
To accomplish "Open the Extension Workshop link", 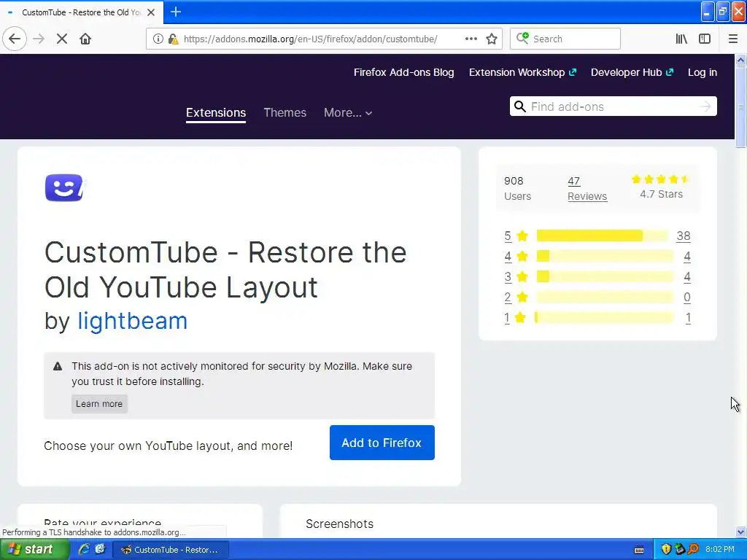I will (x=522, y=72).
